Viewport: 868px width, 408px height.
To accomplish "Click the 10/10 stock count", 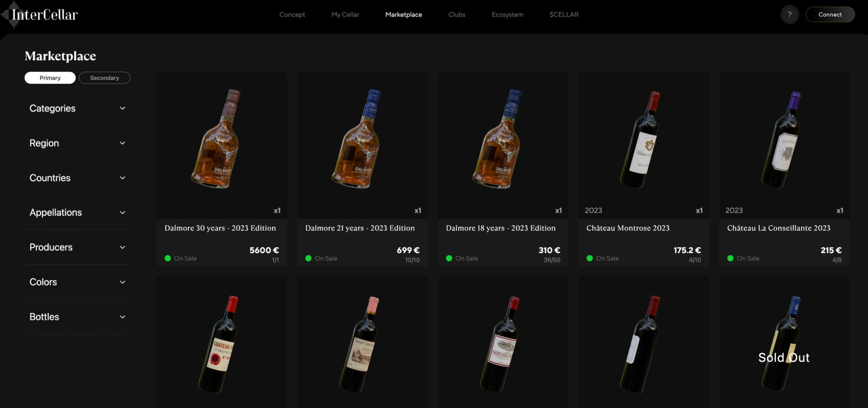I will (412, 260).
